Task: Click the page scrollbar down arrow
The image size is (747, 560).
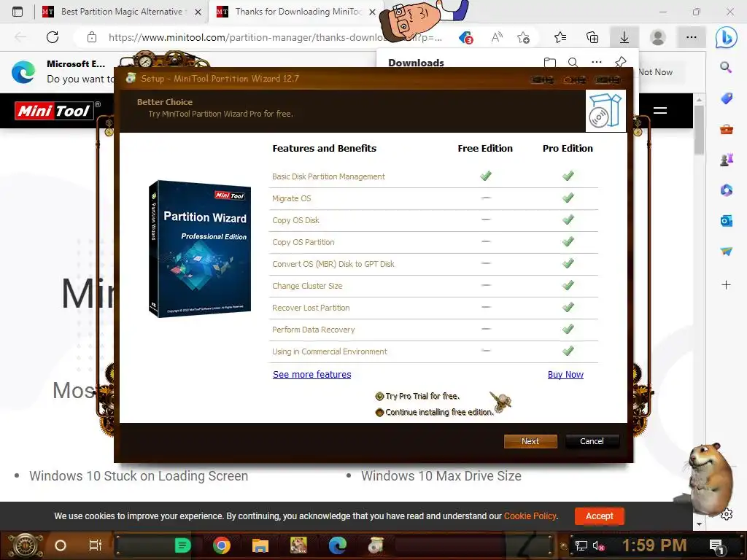Action: point(699,524)
